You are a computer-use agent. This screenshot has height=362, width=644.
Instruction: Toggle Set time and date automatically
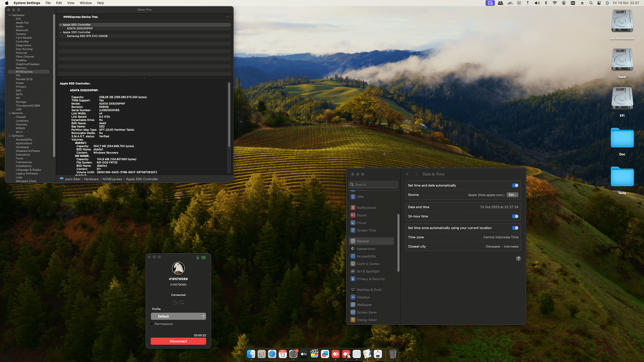pos(515,185)
